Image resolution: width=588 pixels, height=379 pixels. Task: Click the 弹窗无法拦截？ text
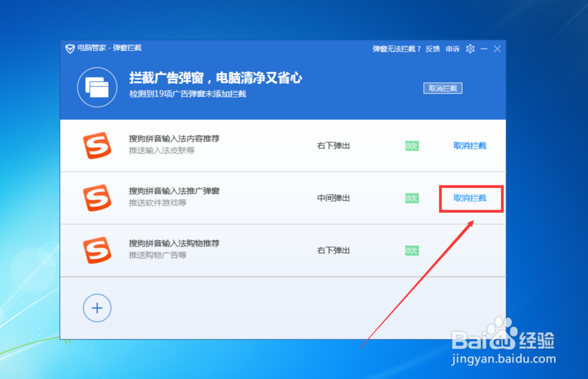click(x=397, y=49)
